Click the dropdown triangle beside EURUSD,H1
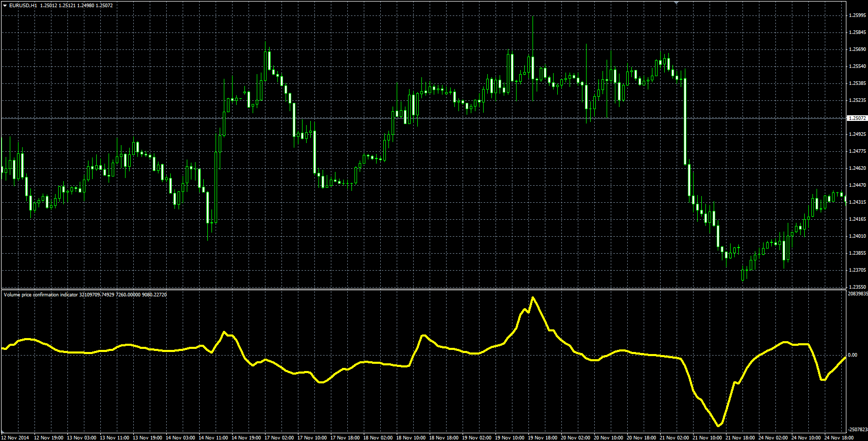 click(x=5, y=5)
